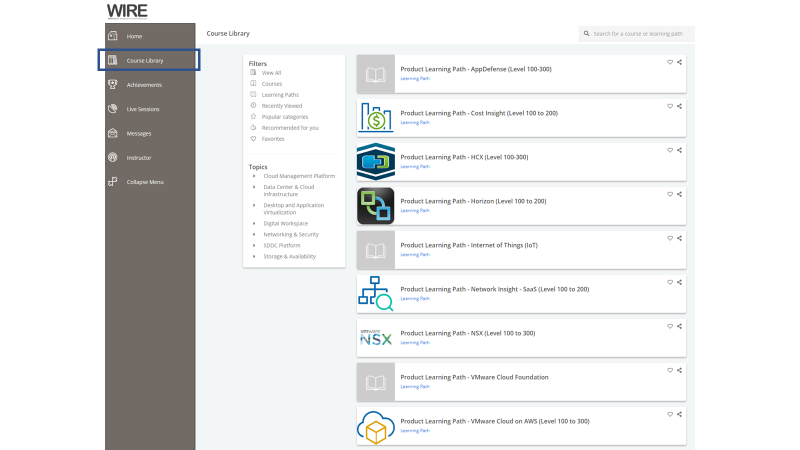Click the VMware Cloud on AWS thumbnail
The height and width of the screenshot is (450, 800).
[x=376, y=426]
